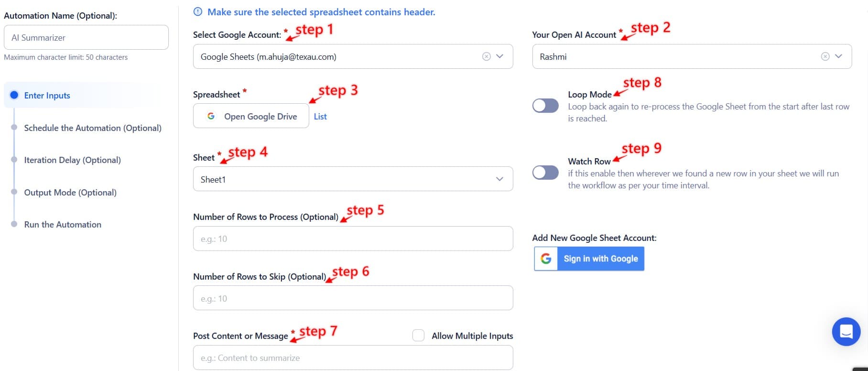Viewport: 868px width, 371px height.
Task: Clear the selected Google Account value
Action: pos(486,56)
